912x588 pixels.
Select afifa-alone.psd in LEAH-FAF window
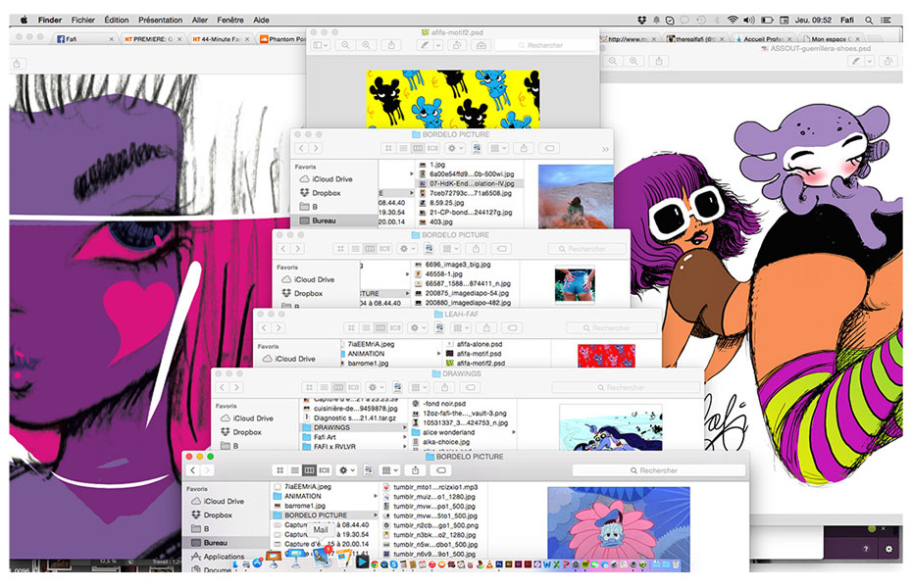click(474, 344)
